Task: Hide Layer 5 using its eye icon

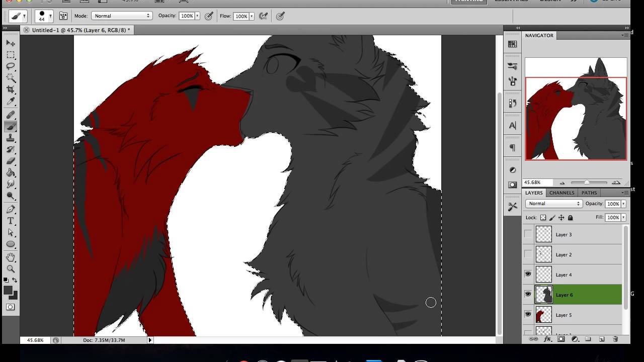Action: (x=528, y=315)
